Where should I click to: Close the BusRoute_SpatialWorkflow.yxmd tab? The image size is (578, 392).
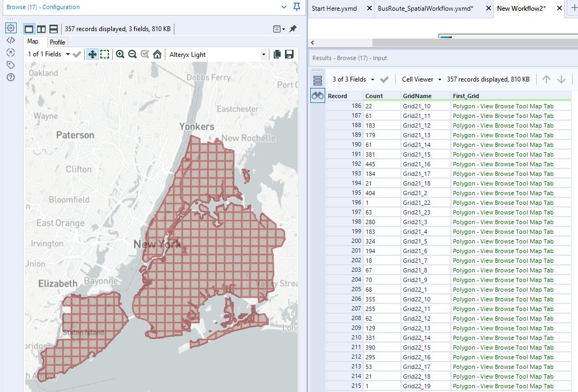tap(488, 8)
